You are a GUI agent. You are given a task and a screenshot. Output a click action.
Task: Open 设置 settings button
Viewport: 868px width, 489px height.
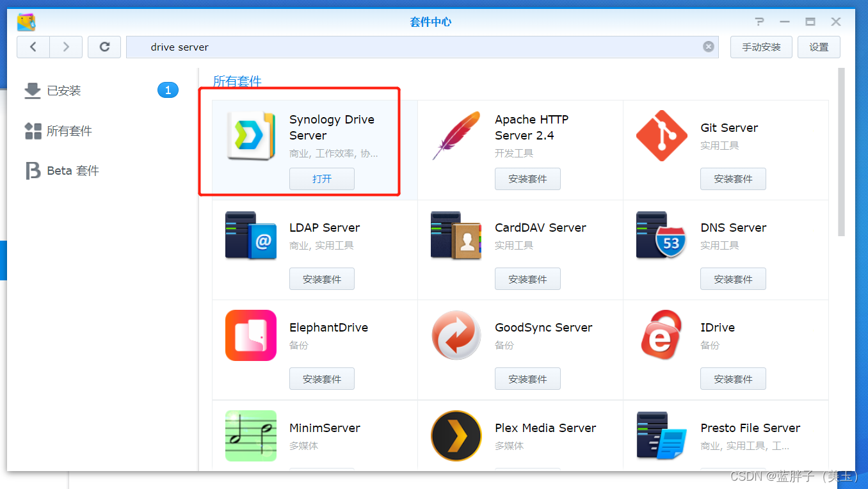click(819, 47)
